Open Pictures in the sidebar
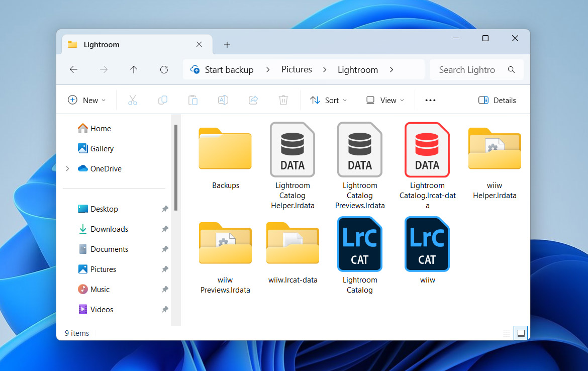This screenshot has height=371, width=588. click(x=97, y=269)
